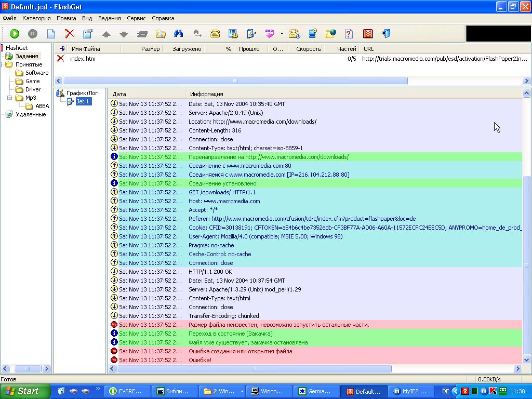Select the Удаленные category
Image resolution: width=532 pixels, height=399 pixels.
[x=31, y=114]
